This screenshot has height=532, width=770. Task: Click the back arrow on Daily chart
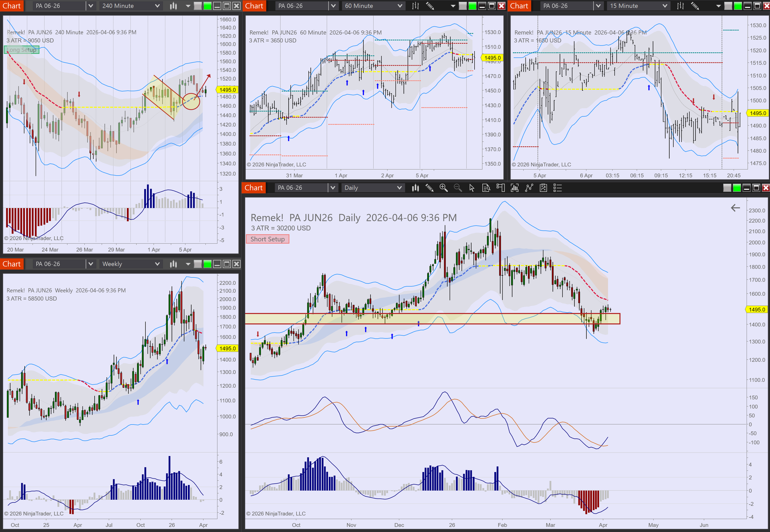click(735, 208)
